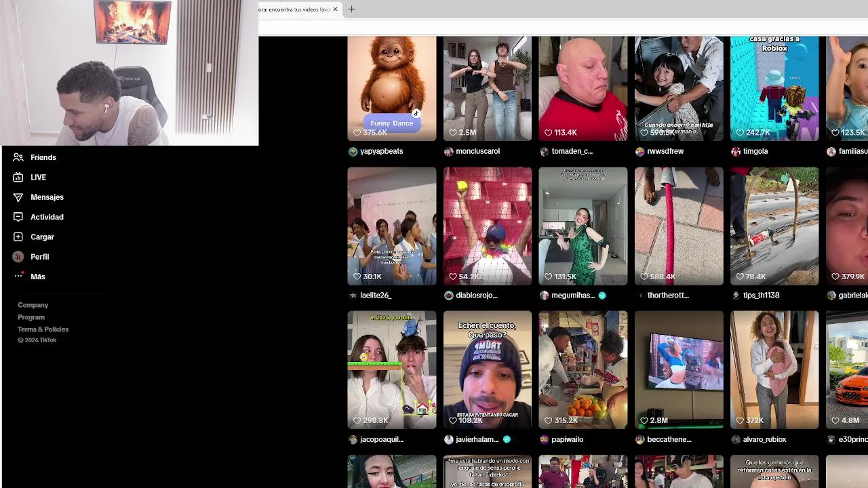Open the Program footer link

pos(31,317)
